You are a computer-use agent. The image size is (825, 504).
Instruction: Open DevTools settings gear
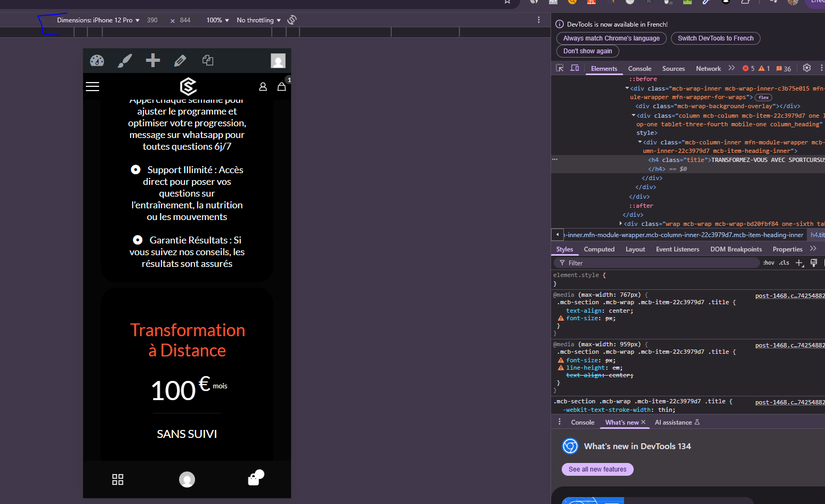click(807, 68)
